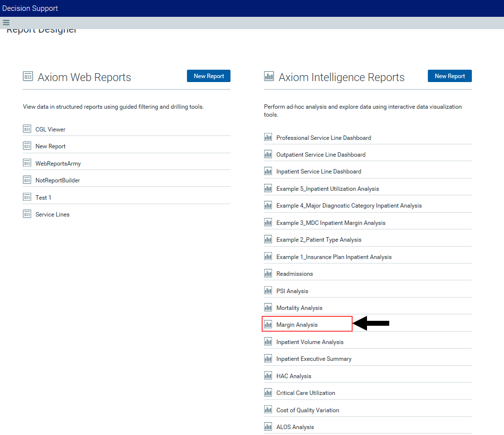Open the Inpatient Executive Summary report
The image size is (504, 435).
point(314,359)
